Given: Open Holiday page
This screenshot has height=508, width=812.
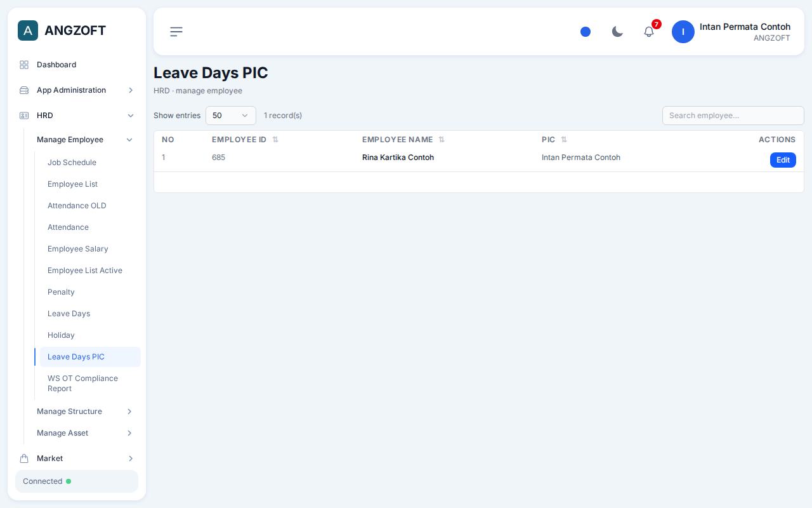Looking at the screenshot, I should 90,335.
